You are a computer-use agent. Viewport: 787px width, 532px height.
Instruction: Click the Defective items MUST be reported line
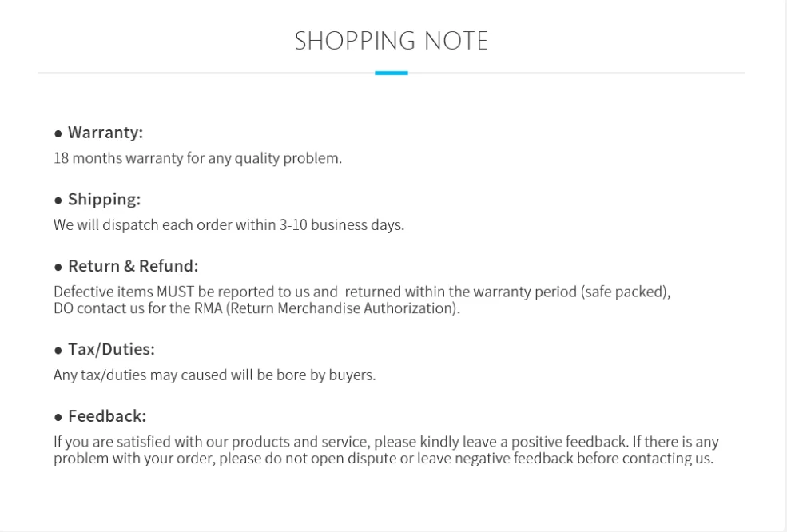point(362,292)
